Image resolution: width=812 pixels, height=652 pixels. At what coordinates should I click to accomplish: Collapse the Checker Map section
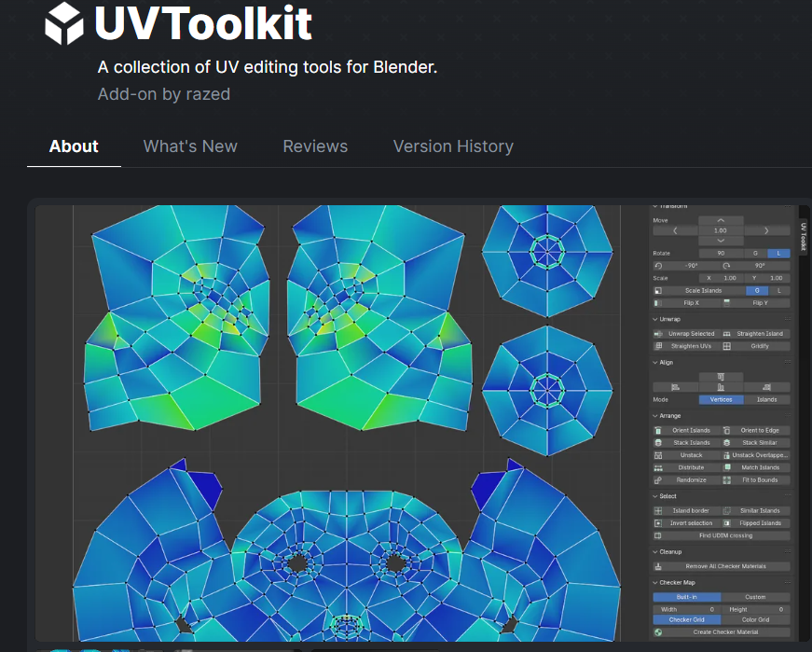pyautogui.click(x=654, y=581)
